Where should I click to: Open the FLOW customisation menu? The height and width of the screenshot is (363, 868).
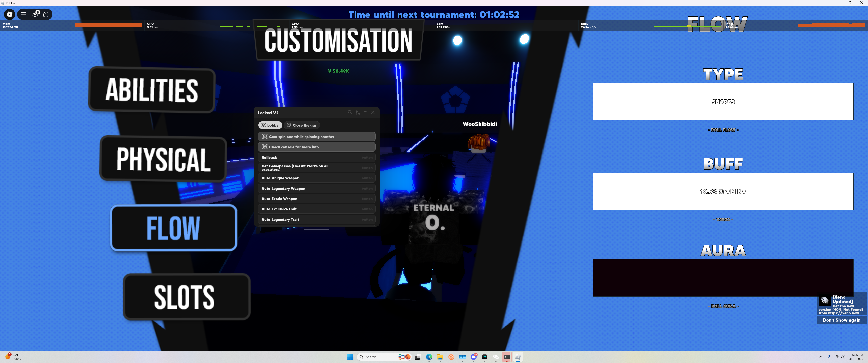174,228
